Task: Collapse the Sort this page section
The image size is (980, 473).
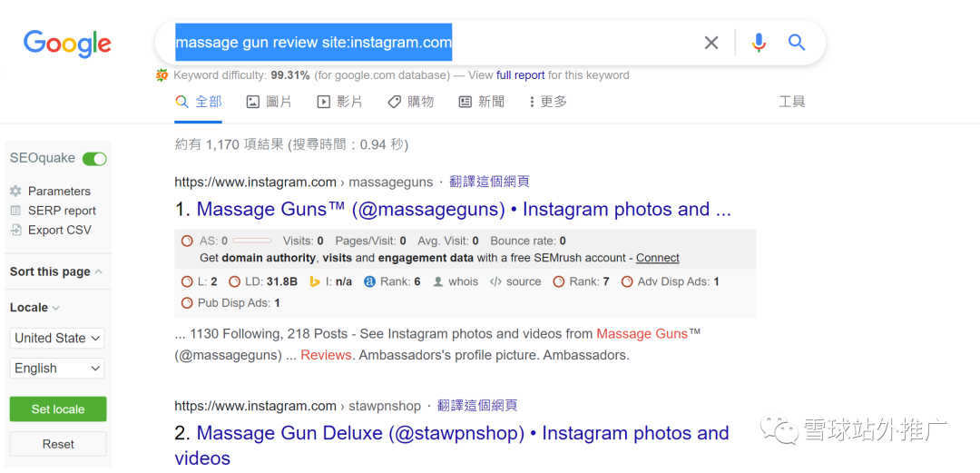Action: [x=56, y=272]
